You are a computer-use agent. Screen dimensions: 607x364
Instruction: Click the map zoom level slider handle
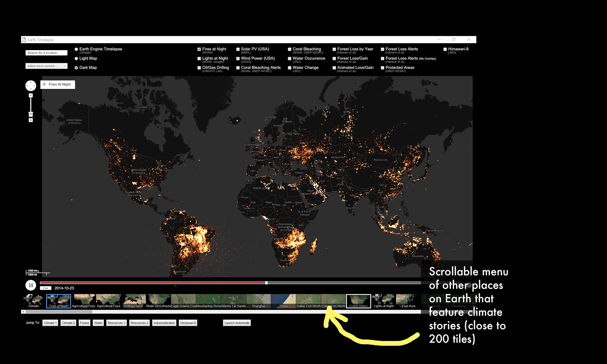[x=31, y=112]
